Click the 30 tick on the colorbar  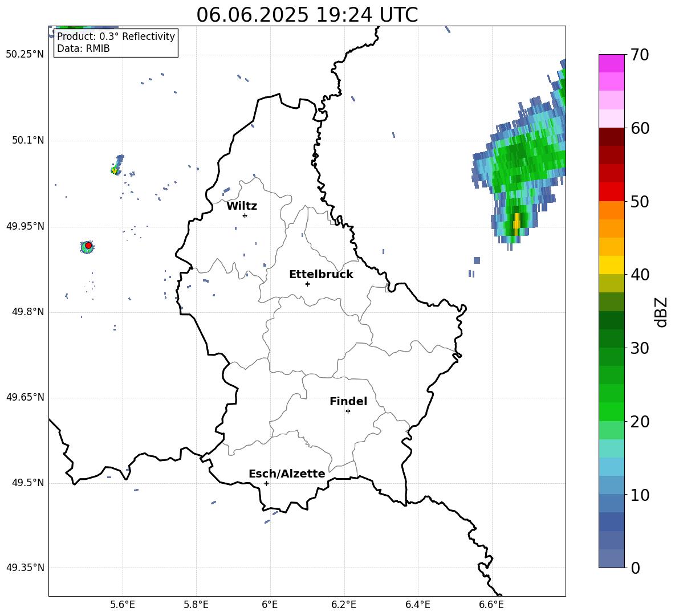pyautogui.click(x=640, y=348)
